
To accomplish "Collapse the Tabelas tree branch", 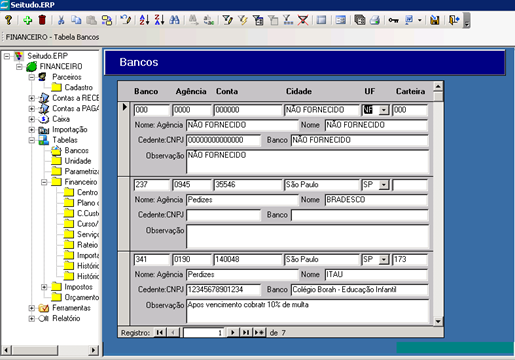I will 32,140.
